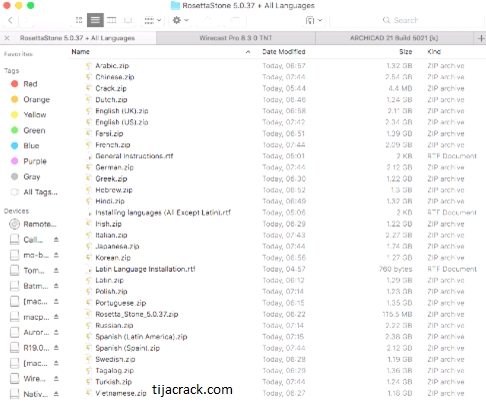Viewport: 486px width, 403px height.
Task: Sort by the Name column header
Action: tap(81, 52)
